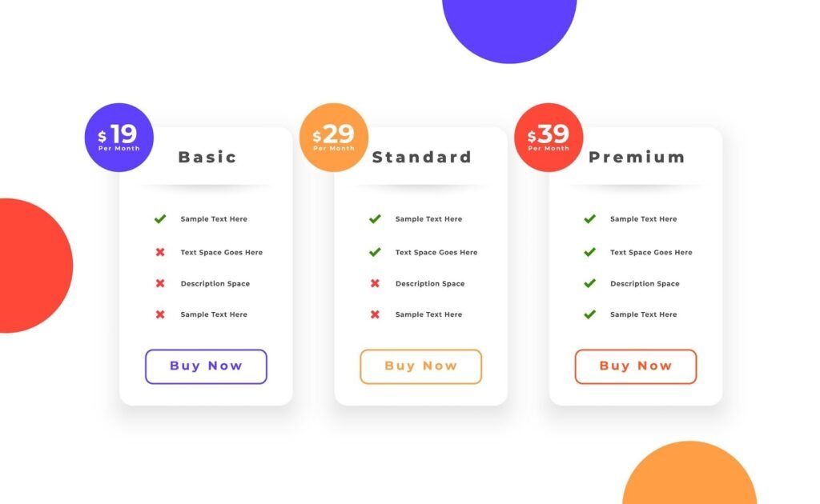
Task: Click Basic's red X beside Description Space
Action: 160,283
